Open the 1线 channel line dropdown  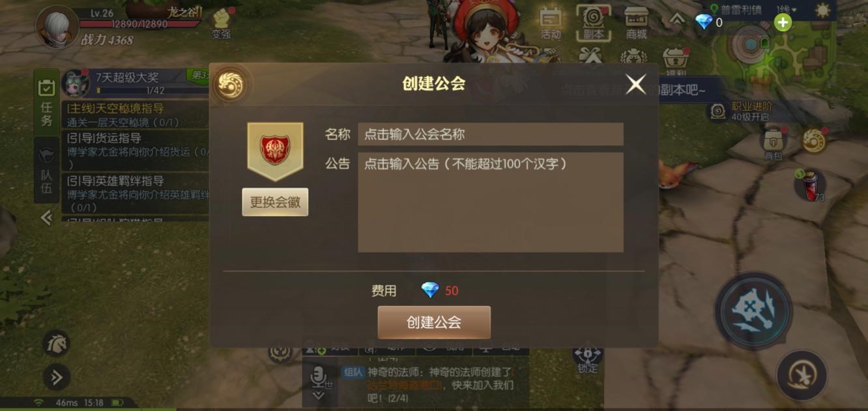(786, 9)
